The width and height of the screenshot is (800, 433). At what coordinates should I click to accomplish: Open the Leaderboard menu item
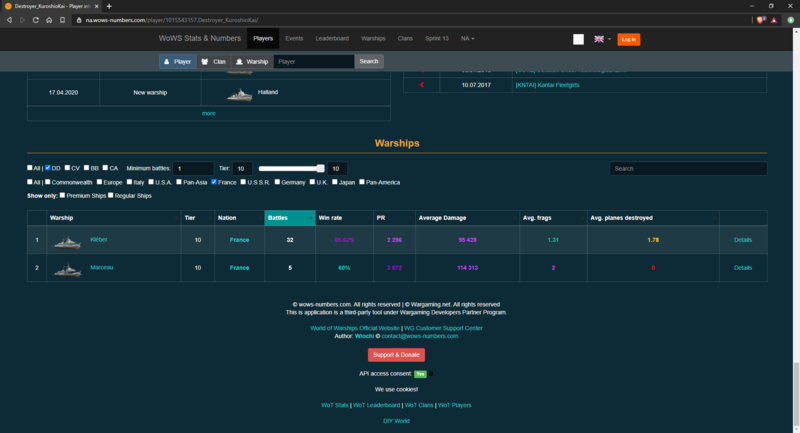click(331, 39)
